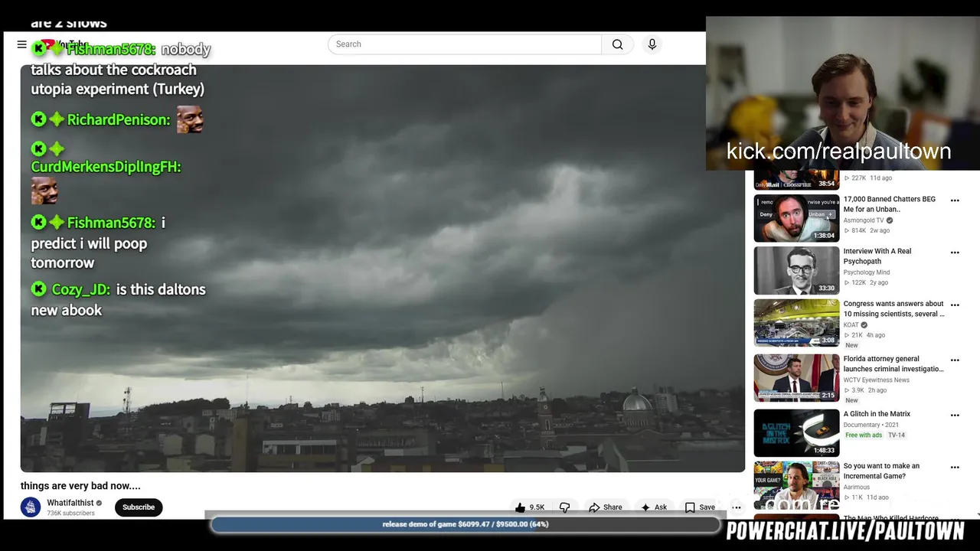
Task: Click 'New' badge under KOAT video
Action: pos(852,345)
